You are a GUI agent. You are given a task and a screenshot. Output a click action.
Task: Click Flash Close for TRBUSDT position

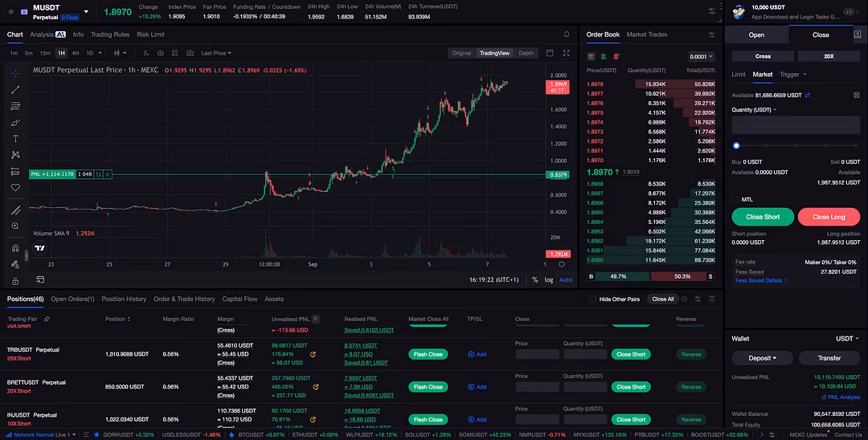(x=428, y=354)
